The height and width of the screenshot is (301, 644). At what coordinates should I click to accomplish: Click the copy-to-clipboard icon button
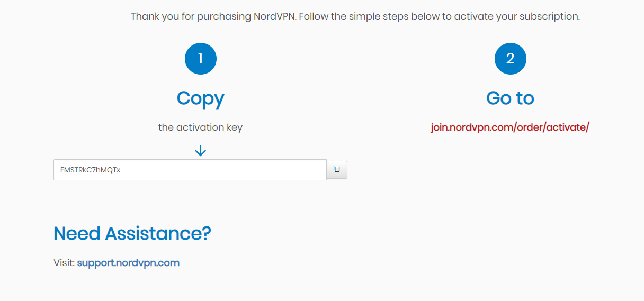tap(336, 170)
